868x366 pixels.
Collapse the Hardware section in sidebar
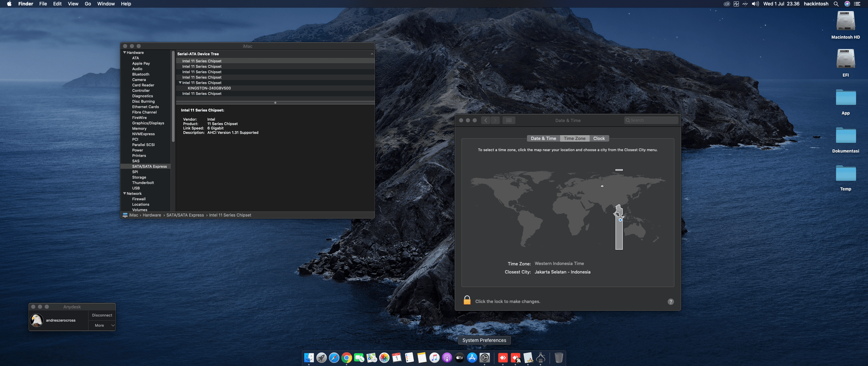tap(124, 53)
